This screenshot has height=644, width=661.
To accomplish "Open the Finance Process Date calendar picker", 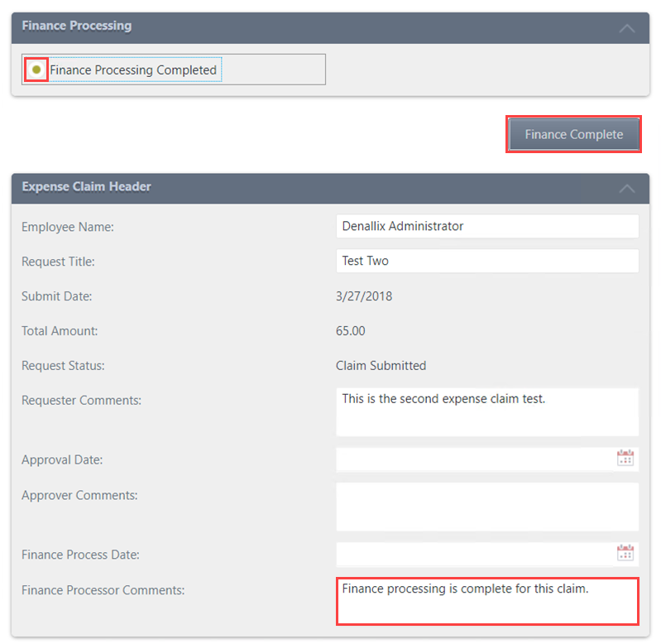I will pos(625,553).
